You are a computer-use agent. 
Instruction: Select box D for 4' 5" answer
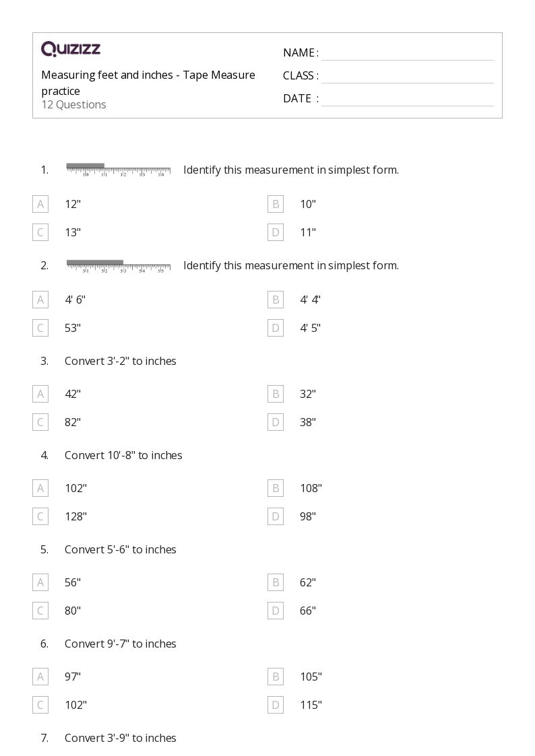tap(275, 328)
